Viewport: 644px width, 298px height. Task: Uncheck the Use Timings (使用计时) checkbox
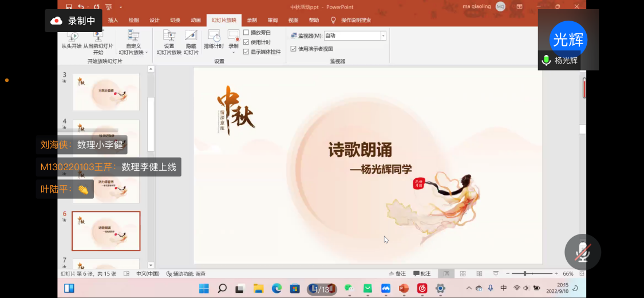coord(246,42)
